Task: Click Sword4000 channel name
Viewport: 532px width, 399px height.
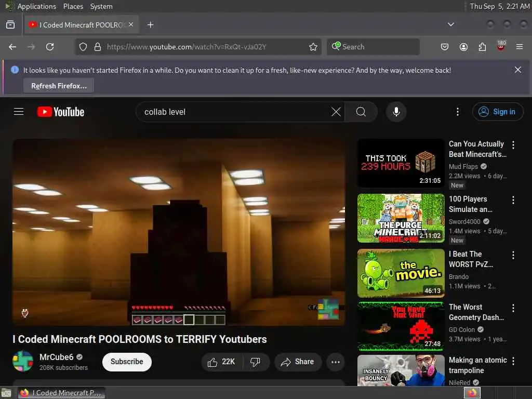Action: pos(464,221)
